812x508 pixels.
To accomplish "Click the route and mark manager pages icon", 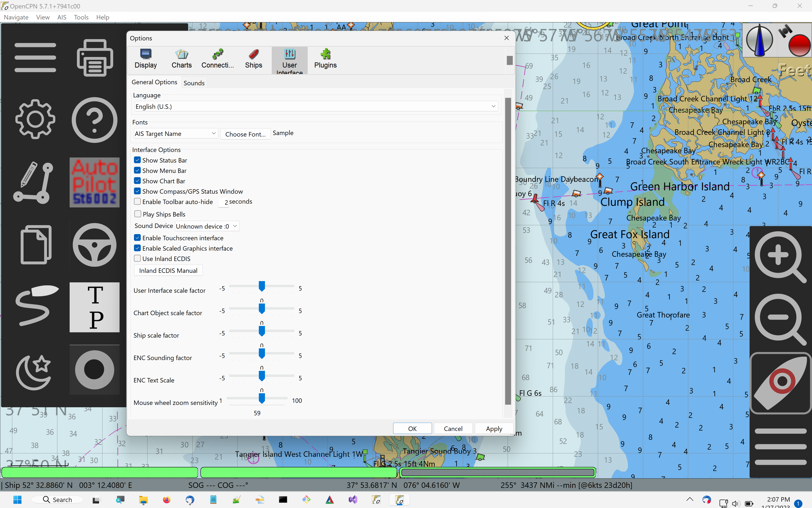I will click(36, 245).
